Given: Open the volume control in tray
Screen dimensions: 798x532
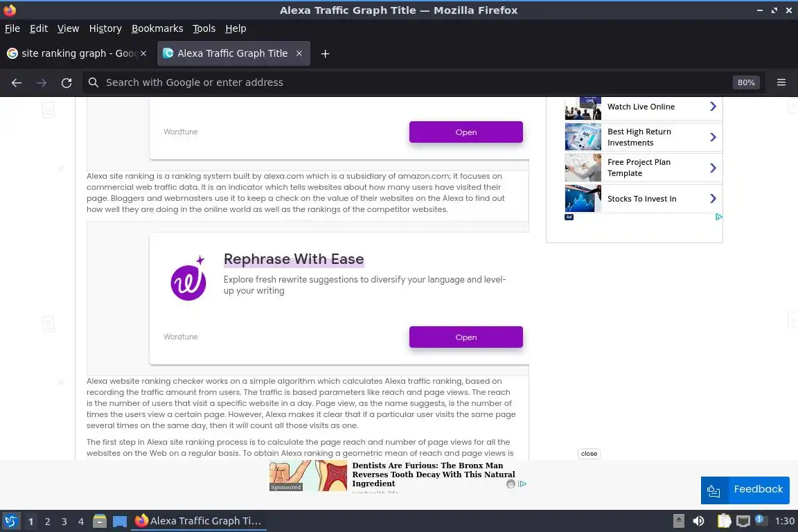Looking at the screenshot, I should point(698,521).
